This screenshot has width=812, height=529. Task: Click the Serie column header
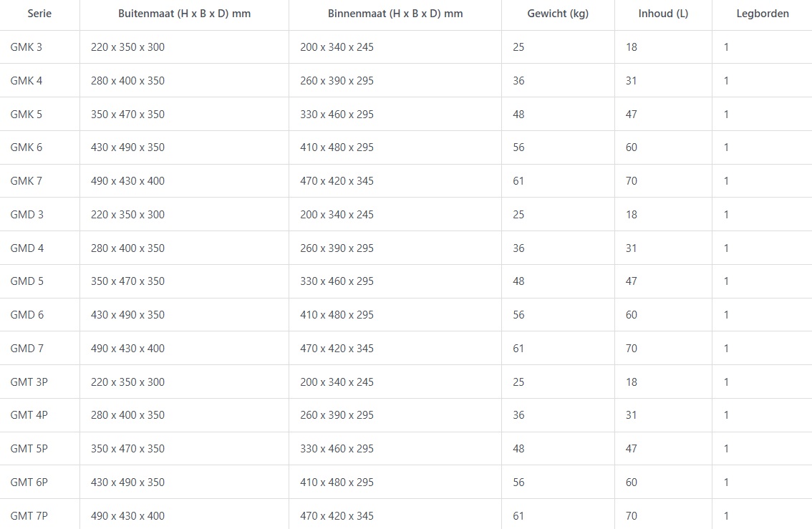[39, 14]
